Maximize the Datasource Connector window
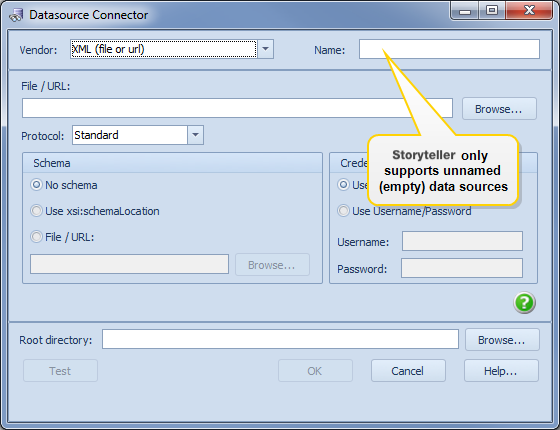The height and width of the screenshot is (430, 560). pyautogui.click(x=492, y=10)
